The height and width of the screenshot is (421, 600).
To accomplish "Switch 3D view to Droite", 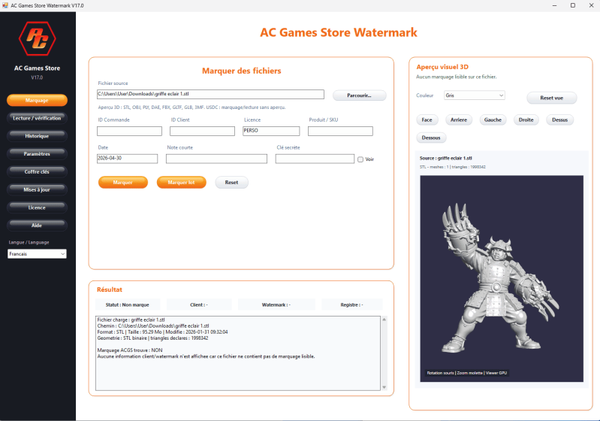I will click(526, 120).
